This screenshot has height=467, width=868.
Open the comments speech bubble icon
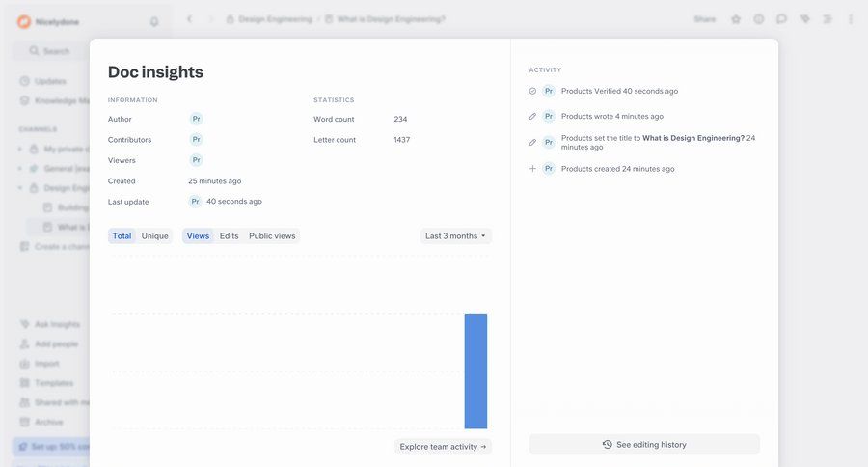(781, 19)
